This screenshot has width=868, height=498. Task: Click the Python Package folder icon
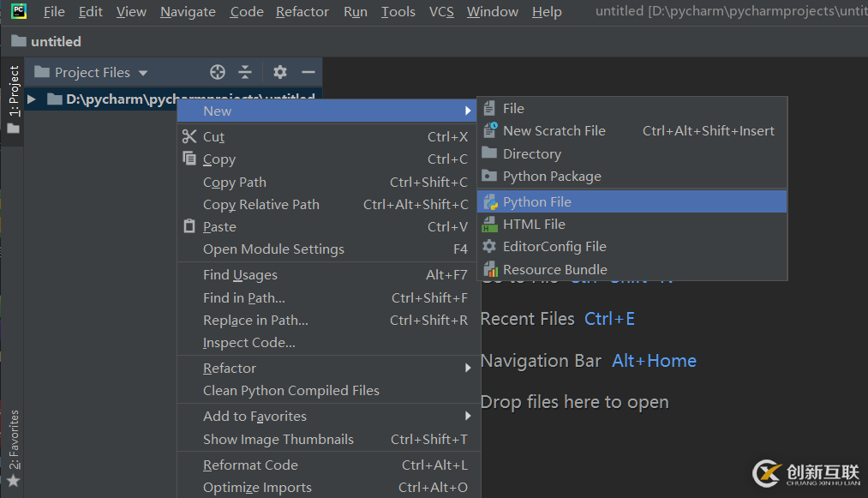pyautogui.click(x=490, y=177)
